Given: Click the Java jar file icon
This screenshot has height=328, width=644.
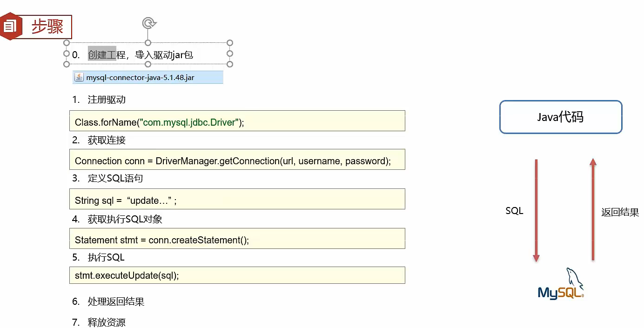Looking at the screenshot, I should [x=79, y=77].
